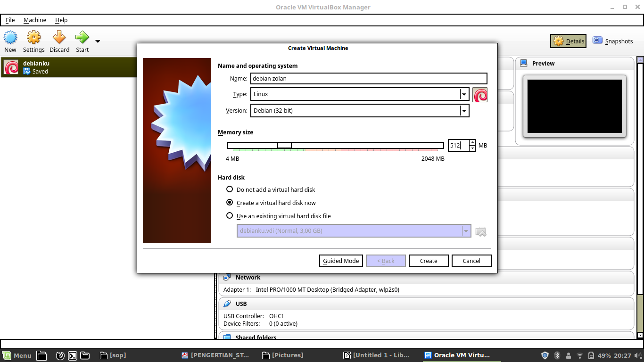Click the memory size slider handle
The height and width of the screenshot is (362, 644).
285,145
